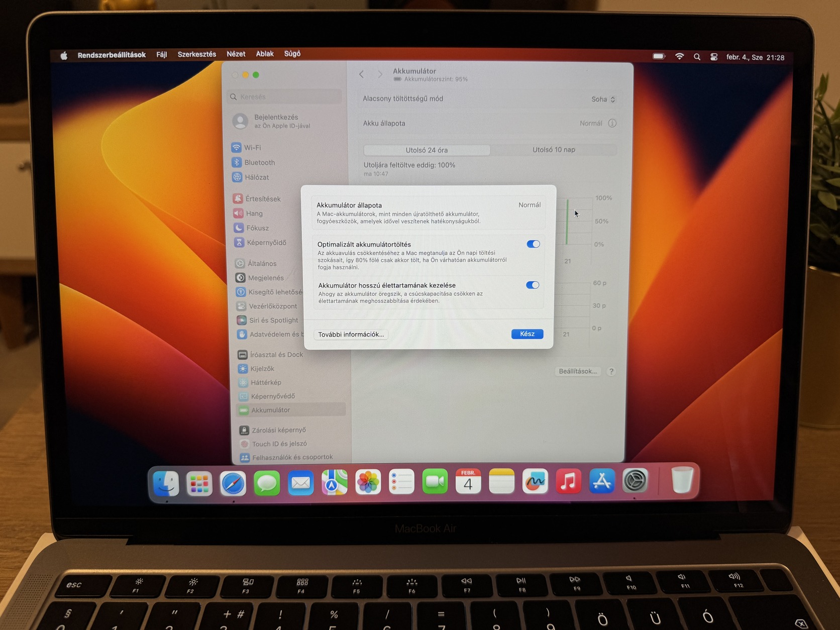The height and width of the screenshot is (630, 840).
Task: Open the Trash in the Dock
Action: click(x=682, y=480)
